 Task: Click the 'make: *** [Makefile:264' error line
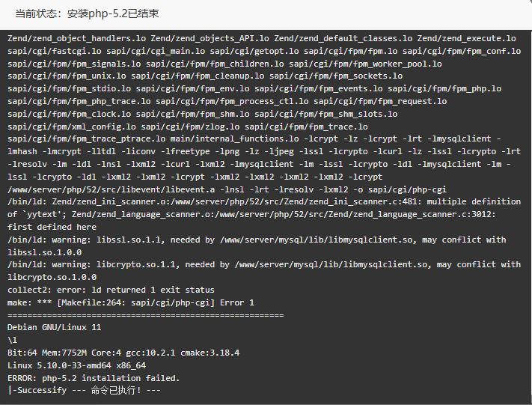[x=131, y=303]
